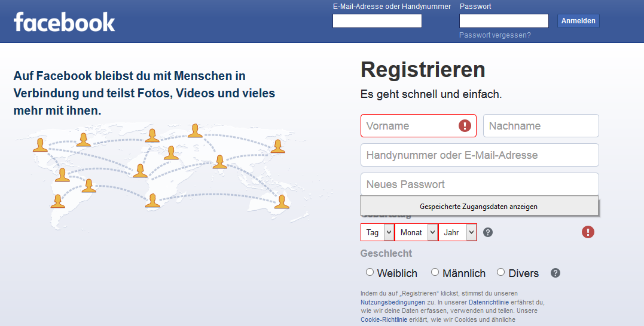Click the birthday row error icon
The image size is (644, 326).
[588, 232]
